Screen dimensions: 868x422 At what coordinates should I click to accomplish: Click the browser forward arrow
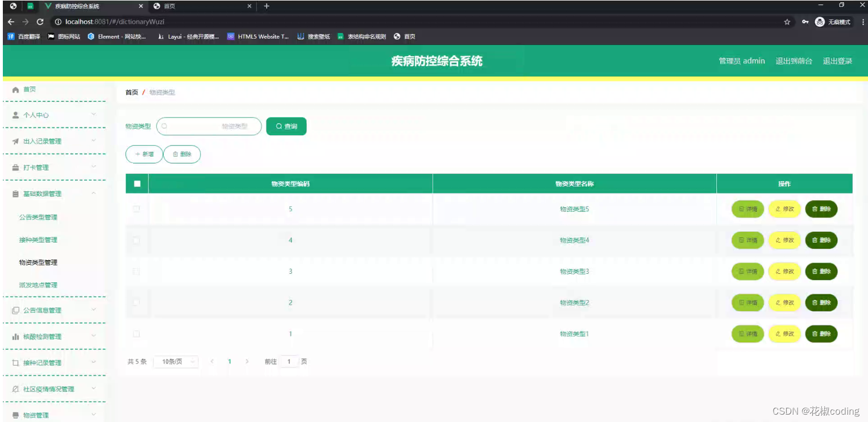pyautogui.click(x=26, y=22)
